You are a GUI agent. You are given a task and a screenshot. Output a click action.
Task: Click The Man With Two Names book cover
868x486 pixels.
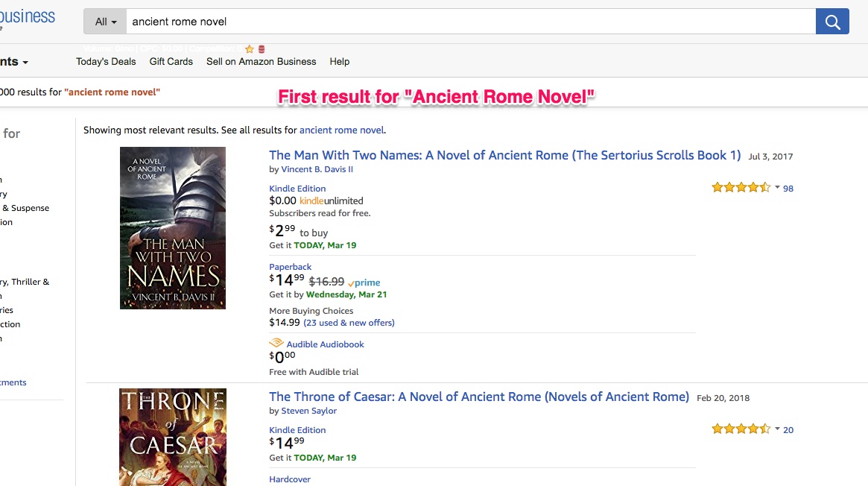click(173, 228)
